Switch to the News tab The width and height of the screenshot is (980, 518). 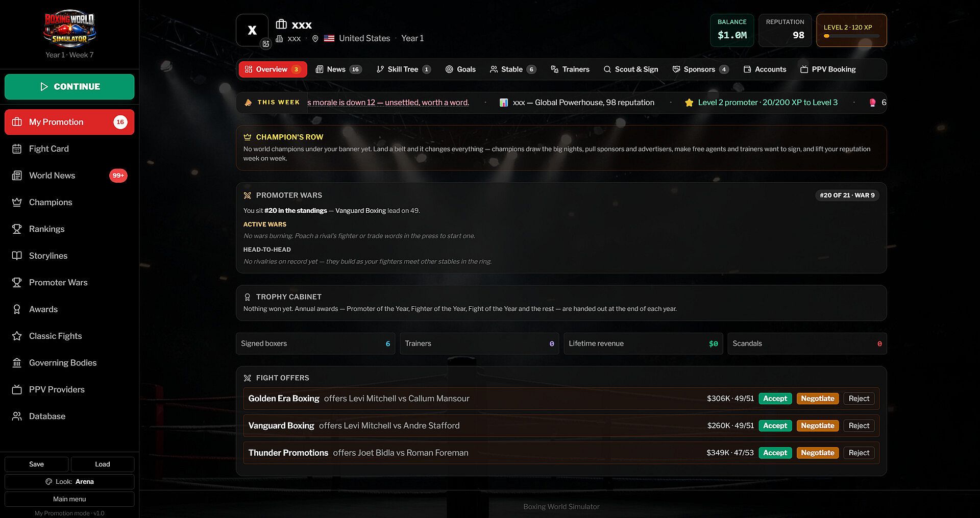coord(339,69)
